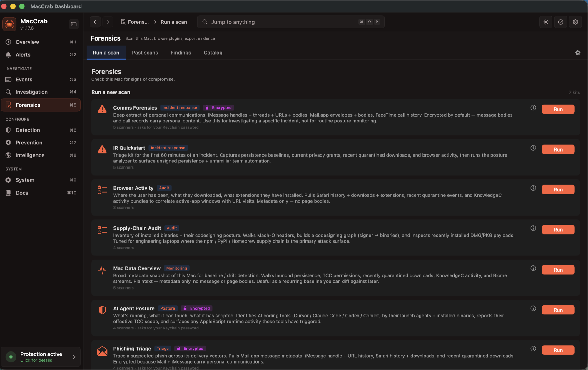The image size is (588, 370).
Task: Click the Posture badge on AI Agent Posture
Action: coord(168,308)
